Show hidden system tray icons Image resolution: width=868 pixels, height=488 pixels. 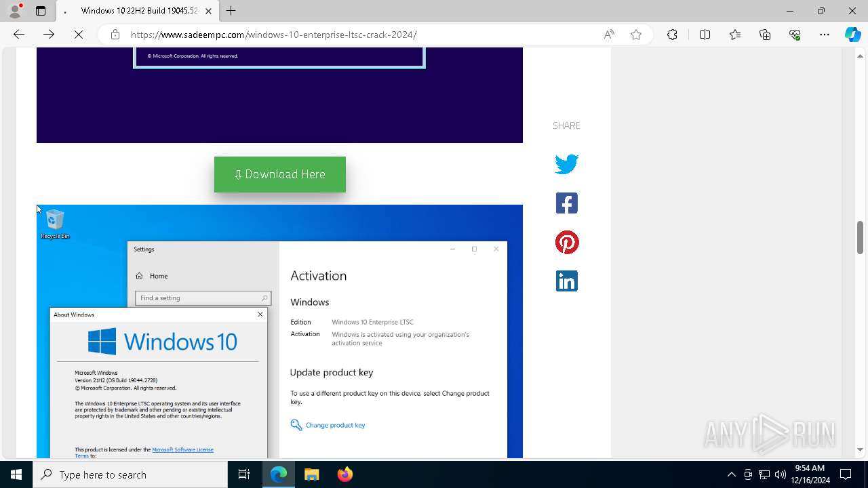click(731, 474)
